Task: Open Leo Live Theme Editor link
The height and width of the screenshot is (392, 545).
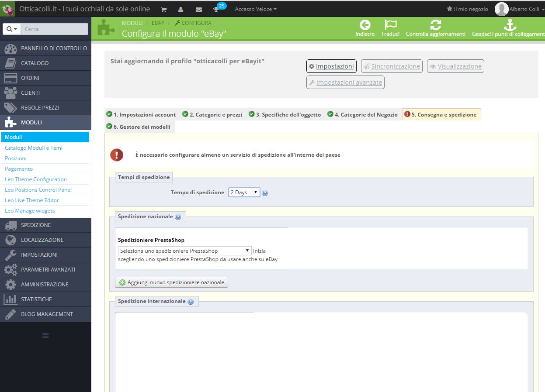Action: (32, 200)
